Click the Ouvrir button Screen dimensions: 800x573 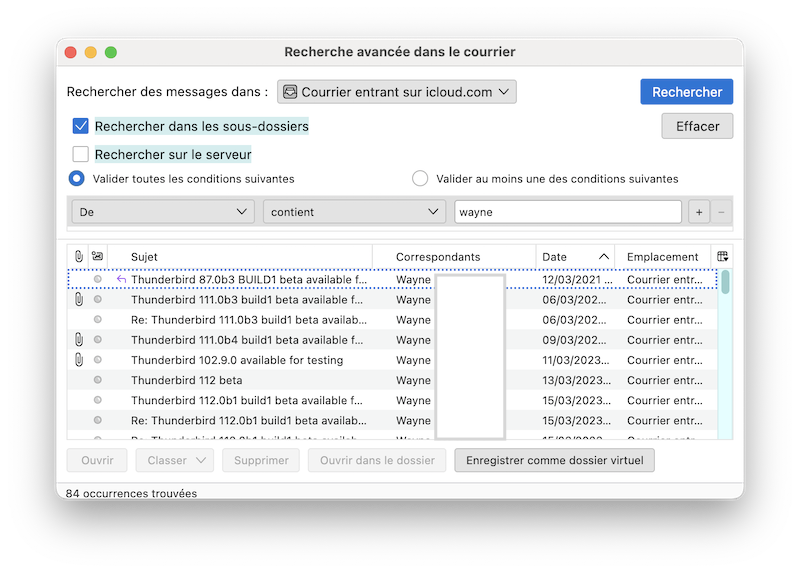[97, 460]
